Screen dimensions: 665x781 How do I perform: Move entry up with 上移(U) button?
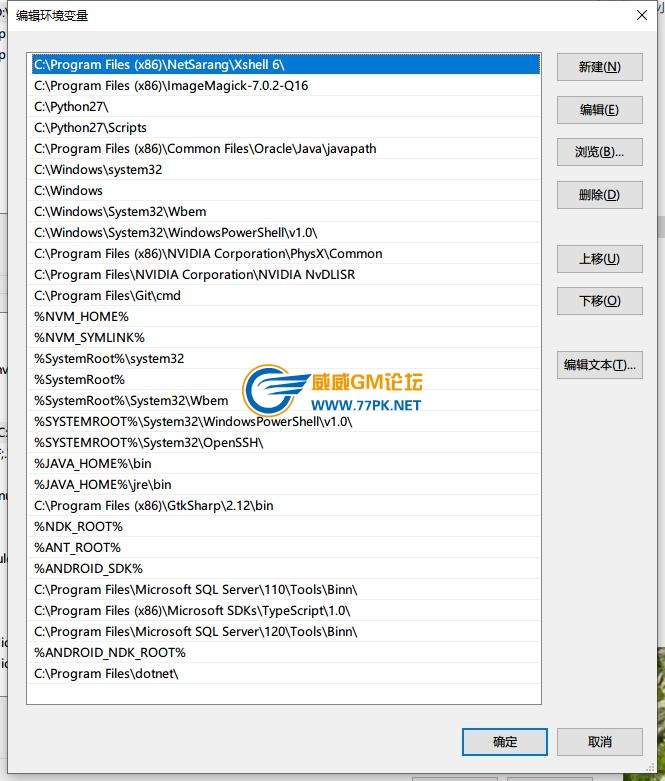[599, 259]
